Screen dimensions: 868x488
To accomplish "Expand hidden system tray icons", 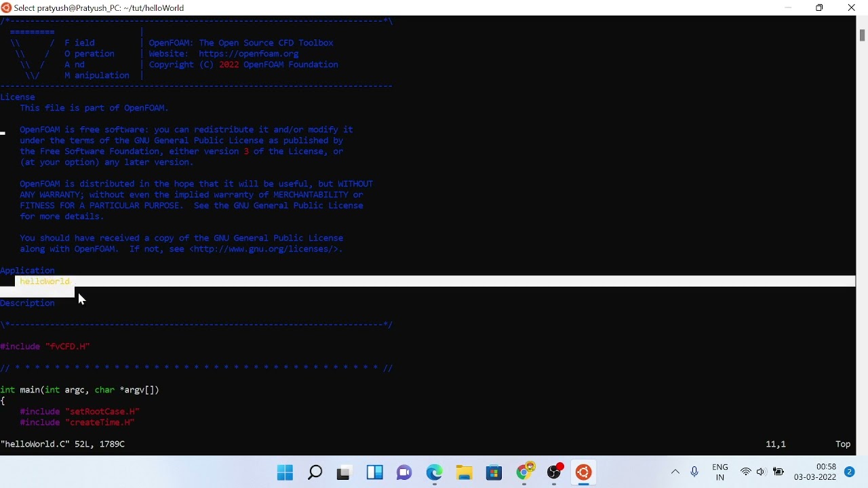I will click(675, 472).
